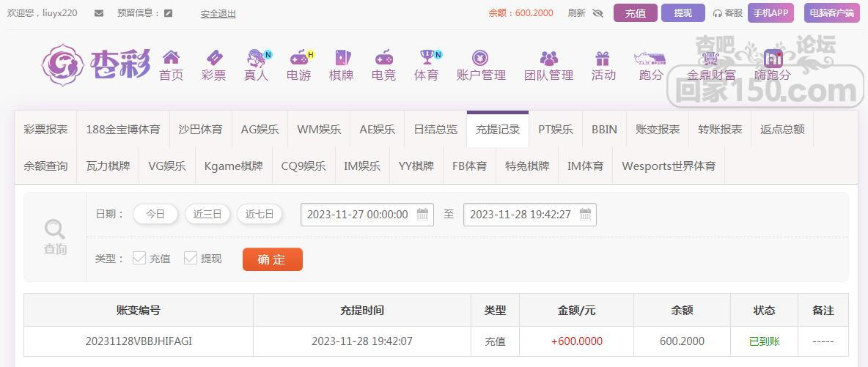The image size is (868, 367).
Task: Open 真人 live casino icon
Action: (257, 58)
